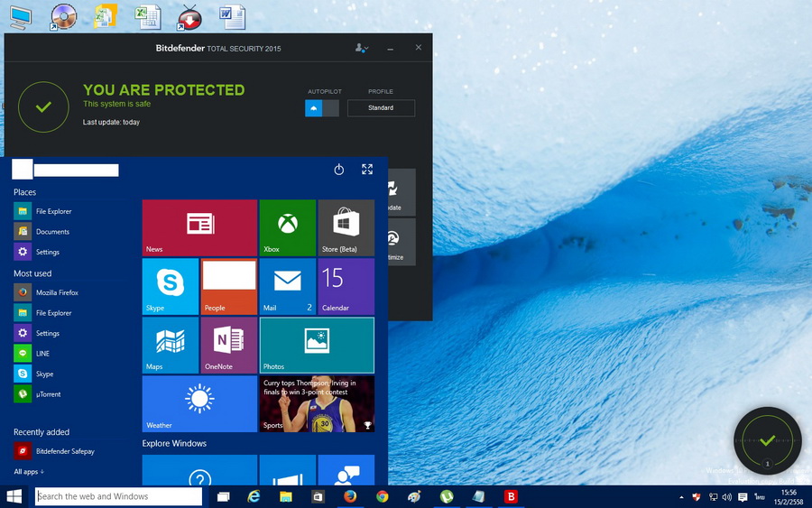Image resolution: width=812 pixels, height=508 pixels.
Task: Open the clock showing 15:56
Action: (x=789, y=497)
